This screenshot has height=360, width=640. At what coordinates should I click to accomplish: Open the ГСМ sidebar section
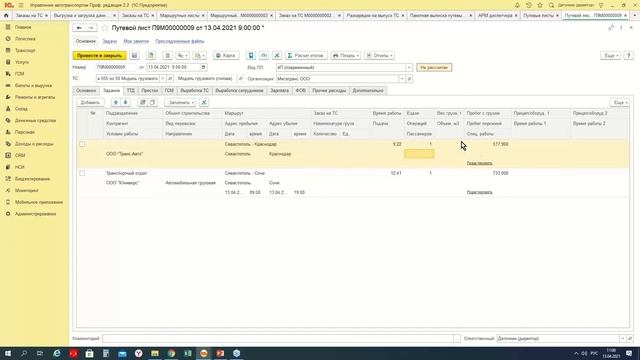click(19, 74)
